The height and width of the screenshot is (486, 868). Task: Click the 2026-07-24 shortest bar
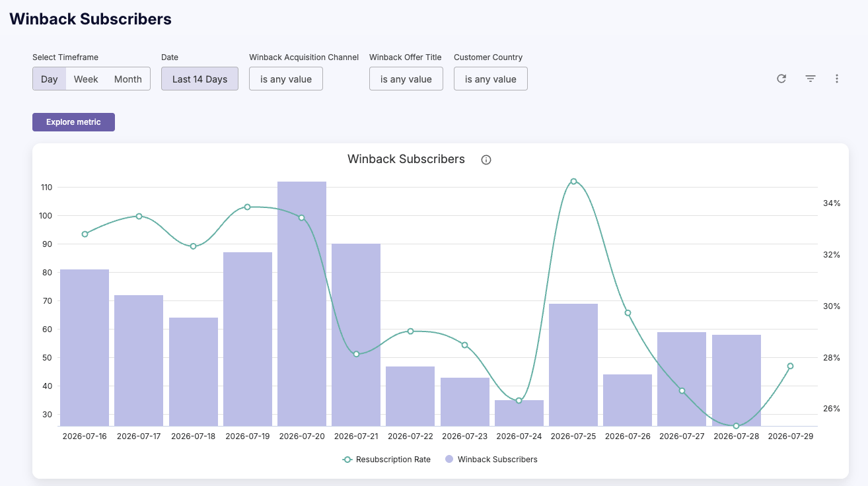[519, 413]
